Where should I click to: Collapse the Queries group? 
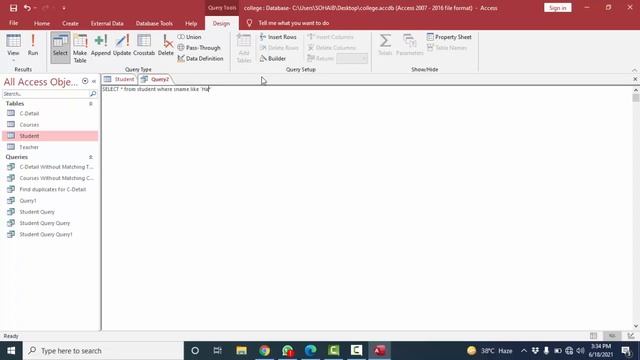click(x=91, y=157)
